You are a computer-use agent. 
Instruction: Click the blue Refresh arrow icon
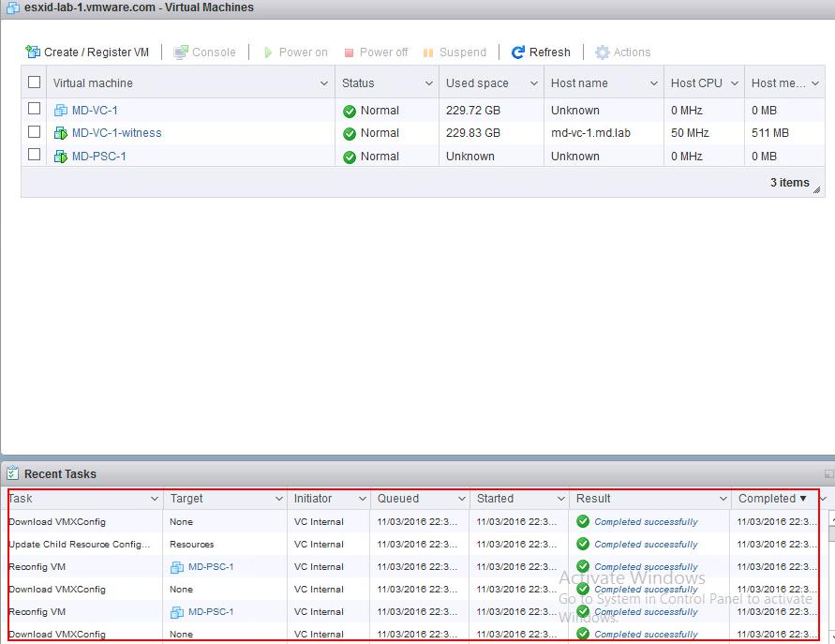pos(517,52)
